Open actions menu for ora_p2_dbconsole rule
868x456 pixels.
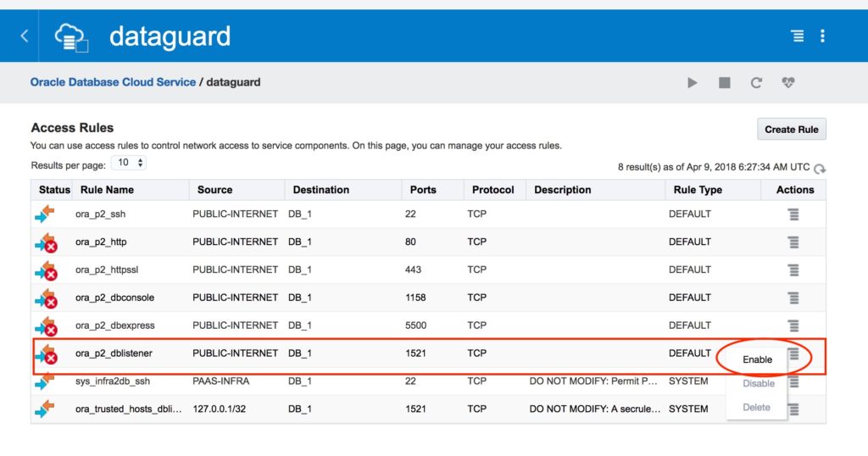793,298
